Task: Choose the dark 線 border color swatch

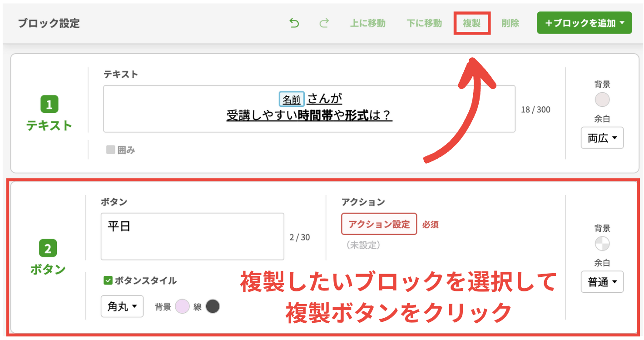Action: [213, 306]
